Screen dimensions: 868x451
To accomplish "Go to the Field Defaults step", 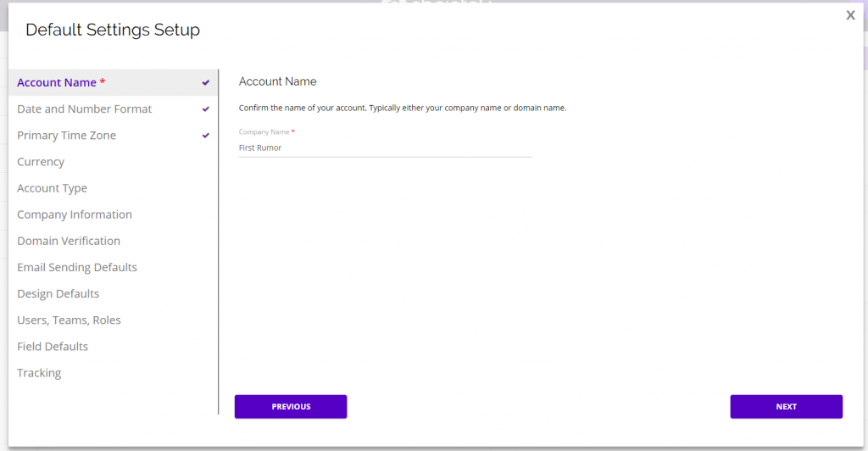I will pyautogui.click(x=113, y=347).
